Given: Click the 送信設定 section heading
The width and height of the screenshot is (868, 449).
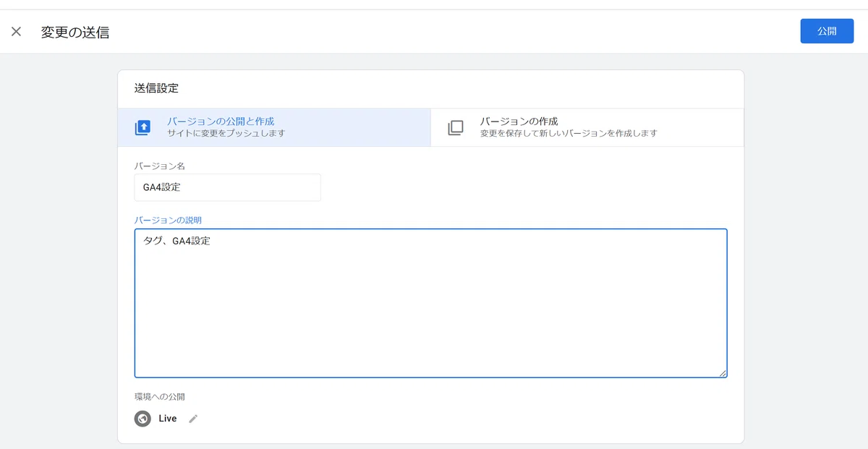Looking at the screenshot, I should 156,88.
